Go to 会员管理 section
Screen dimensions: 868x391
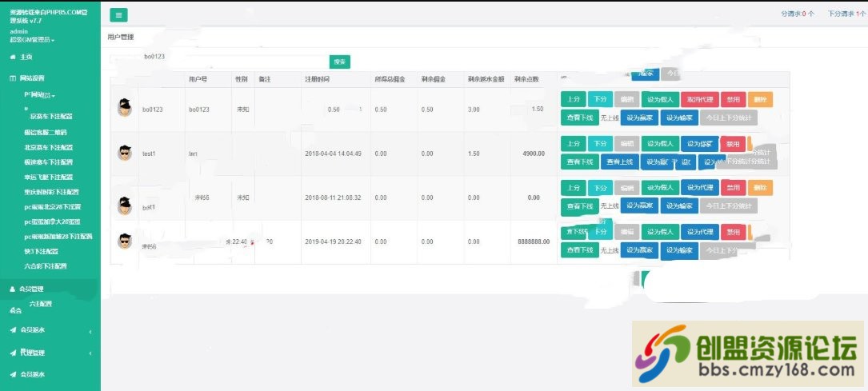pyautogui.click(x=31, y=289)
